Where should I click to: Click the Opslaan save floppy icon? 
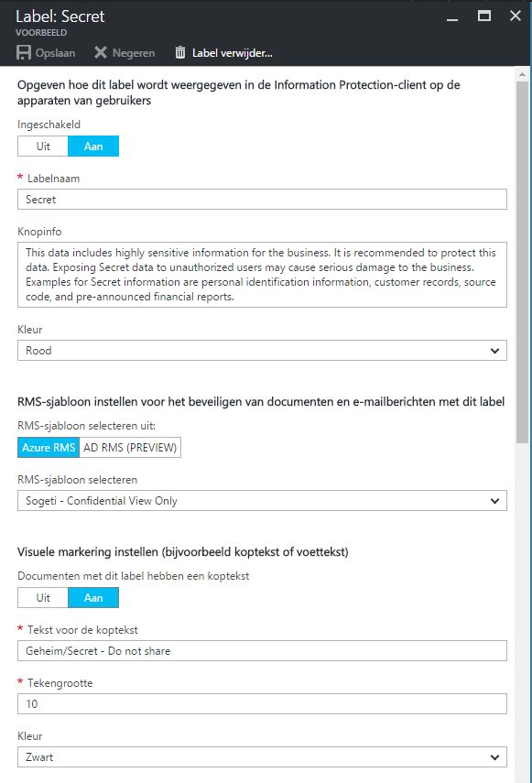(x=24, y=52)
